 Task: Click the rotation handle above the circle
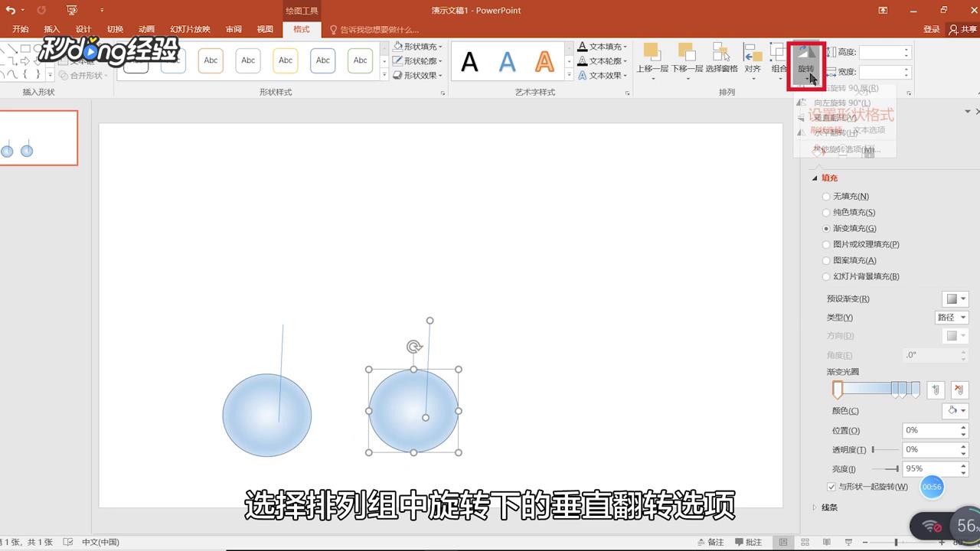click(x=414, y=347)
